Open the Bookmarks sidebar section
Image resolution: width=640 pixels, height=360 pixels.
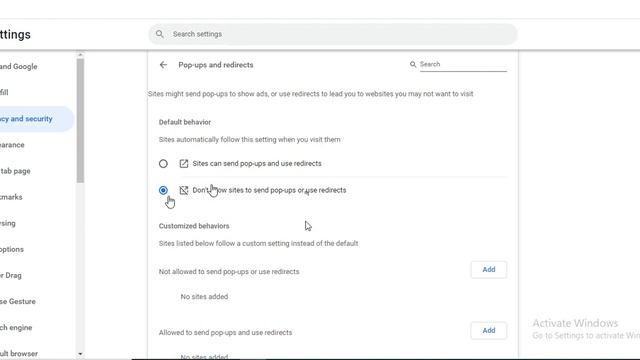[11, 197]
